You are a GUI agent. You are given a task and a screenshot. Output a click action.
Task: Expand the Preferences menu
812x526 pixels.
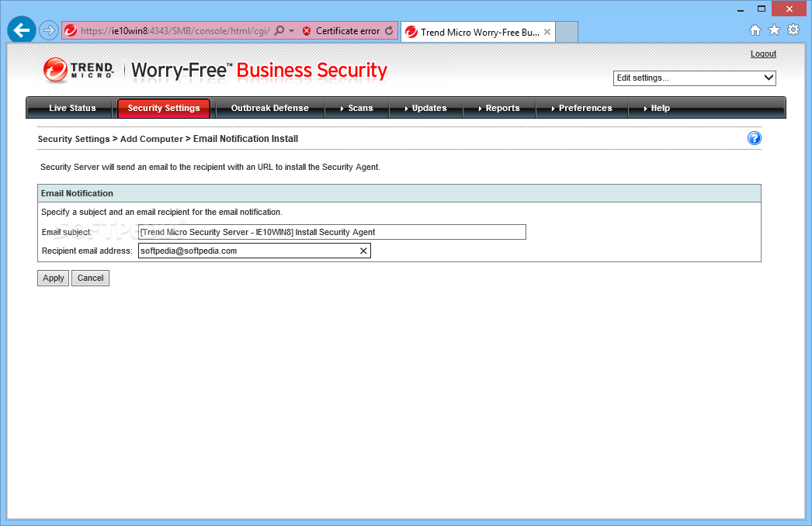581,108
